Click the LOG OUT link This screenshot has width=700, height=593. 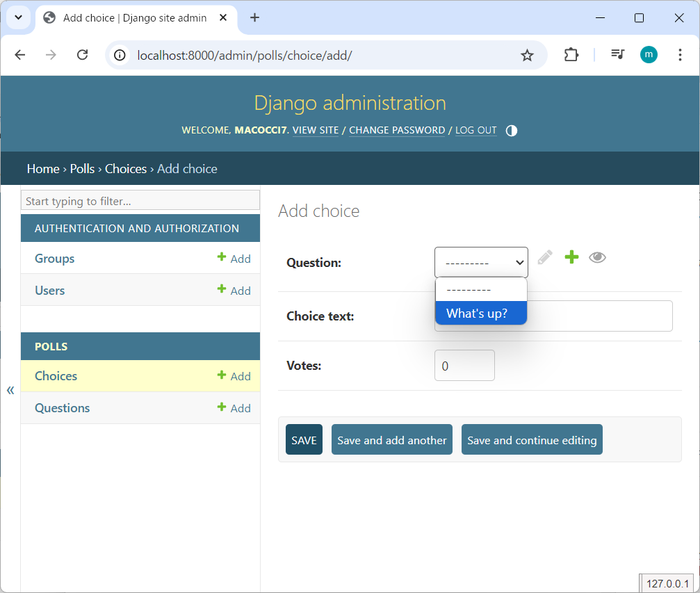tap(476, 131)
